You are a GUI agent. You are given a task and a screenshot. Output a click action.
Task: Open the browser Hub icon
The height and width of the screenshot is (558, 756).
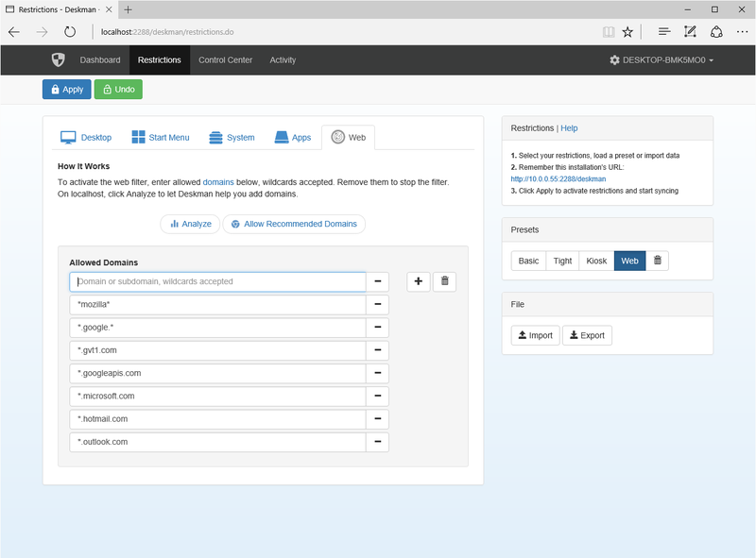pyautogui.click(x=664, y=32)
